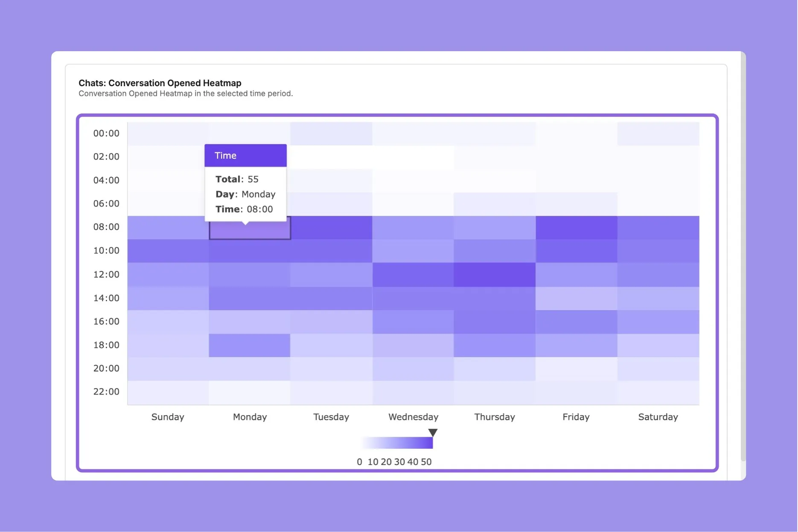Click the 'Total: 55' tooltip line

(x=237, y=179)
